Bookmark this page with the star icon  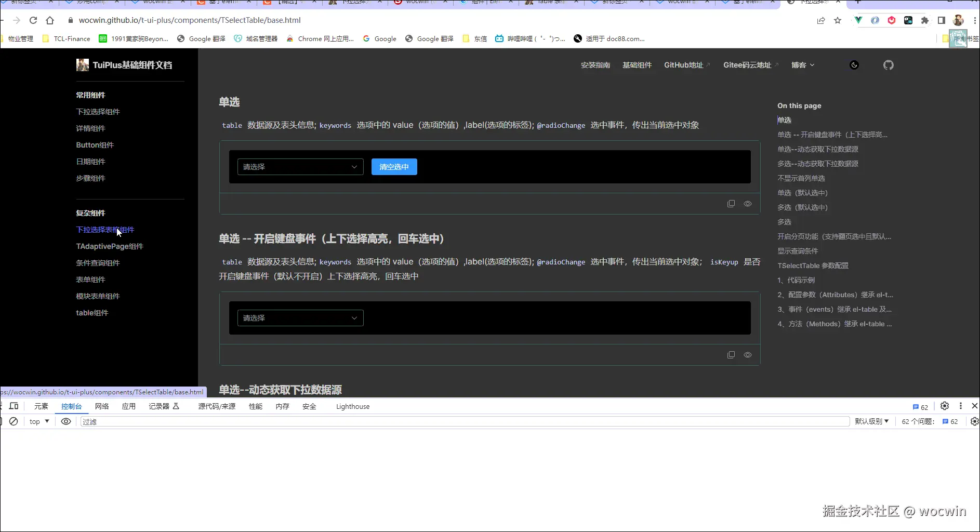(838, 20)
